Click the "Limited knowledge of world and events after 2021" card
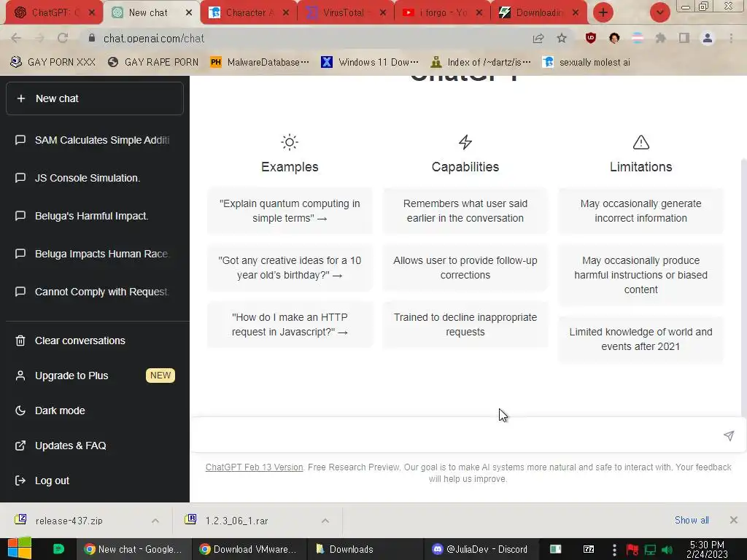 640,339
